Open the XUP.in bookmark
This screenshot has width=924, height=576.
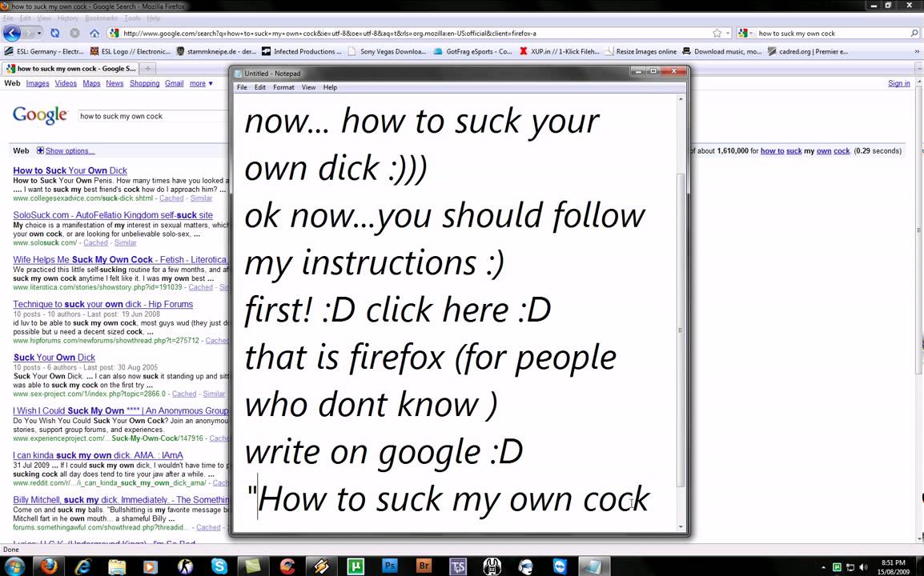click(x=559, y=52)
